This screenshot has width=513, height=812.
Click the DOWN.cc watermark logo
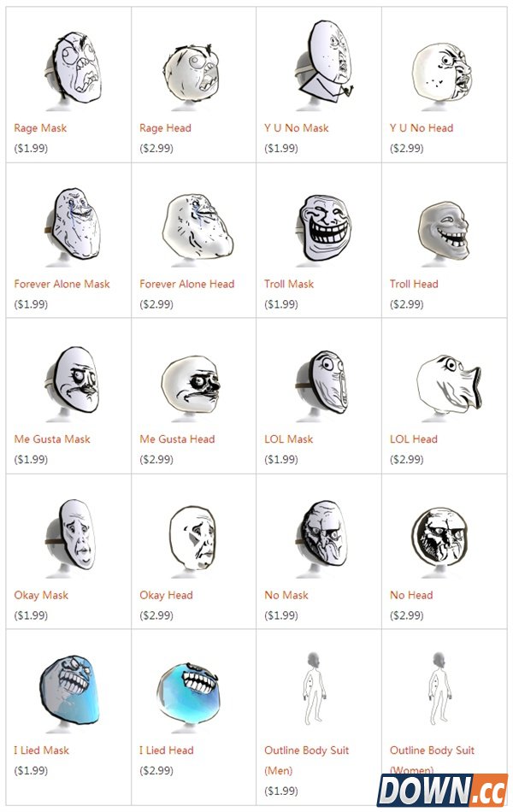pos(441,790)
